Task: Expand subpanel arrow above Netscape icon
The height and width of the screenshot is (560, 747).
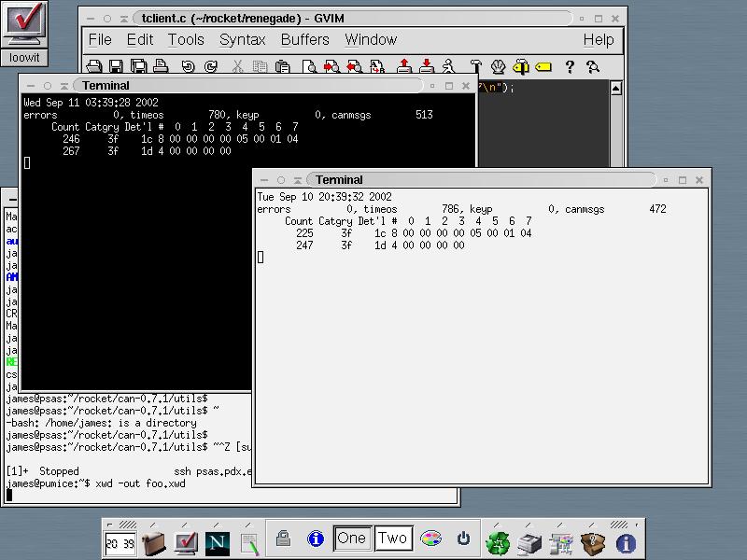Action: 217,525
